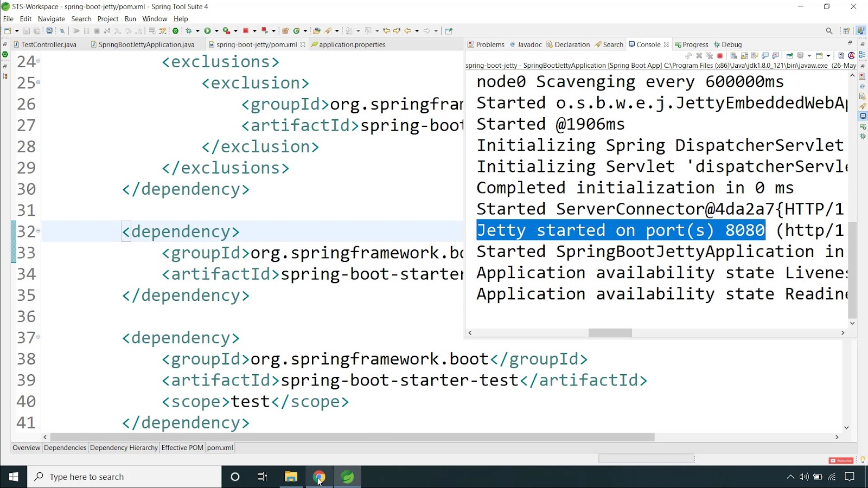Screen dimensions: 868x488
Task: Toggle Scroll Lock in the Console toolbar
Action: pyautogui.click(x=744, y=56)
